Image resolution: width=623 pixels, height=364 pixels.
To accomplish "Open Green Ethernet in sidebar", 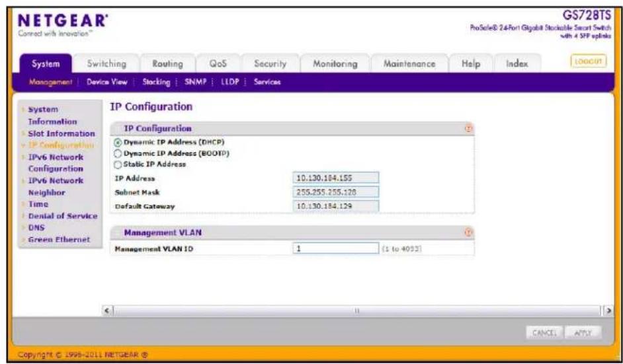I will click(60, 239).
